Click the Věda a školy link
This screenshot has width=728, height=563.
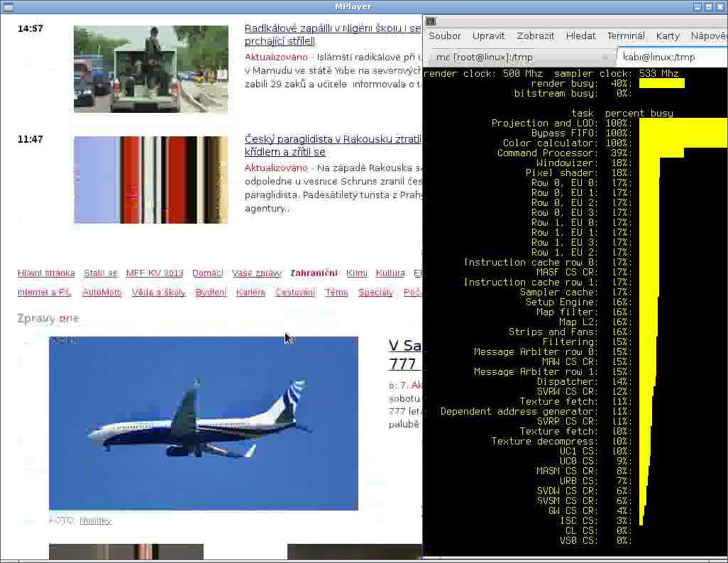click(158, 293)
